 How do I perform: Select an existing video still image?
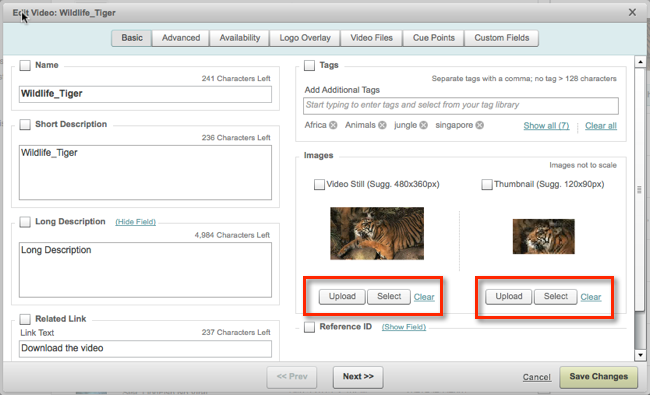tap(389, 297)
